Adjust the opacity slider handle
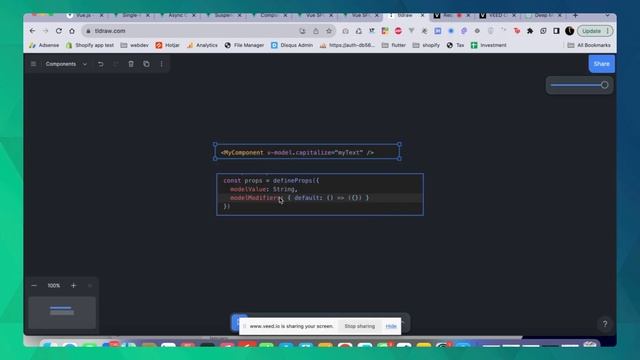Viewport: 640px width, 360px height. (604, 85)
